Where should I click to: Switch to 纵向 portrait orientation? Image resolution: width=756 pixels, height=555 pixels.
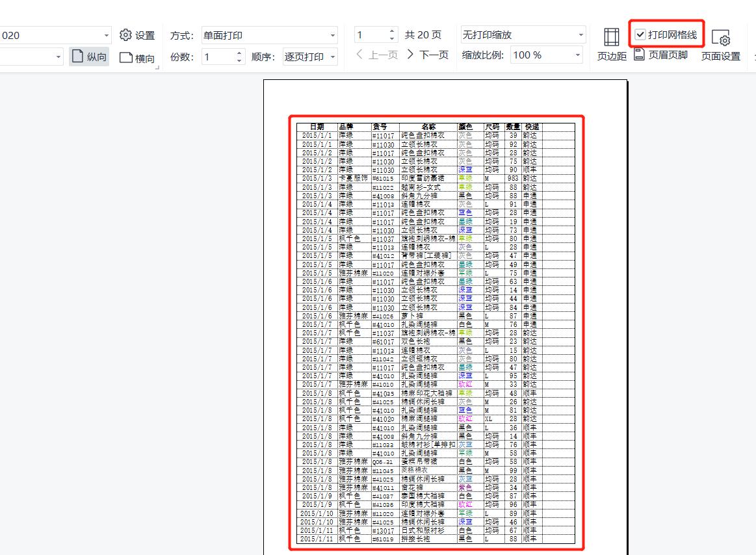[x=88, y=57]
